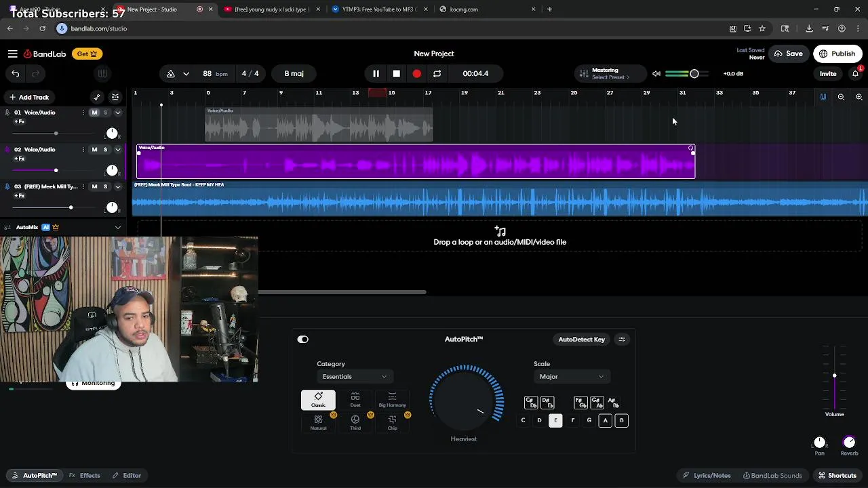Open the Major scale dropdown
868x488 pixels.
click(x=572, y=377)
